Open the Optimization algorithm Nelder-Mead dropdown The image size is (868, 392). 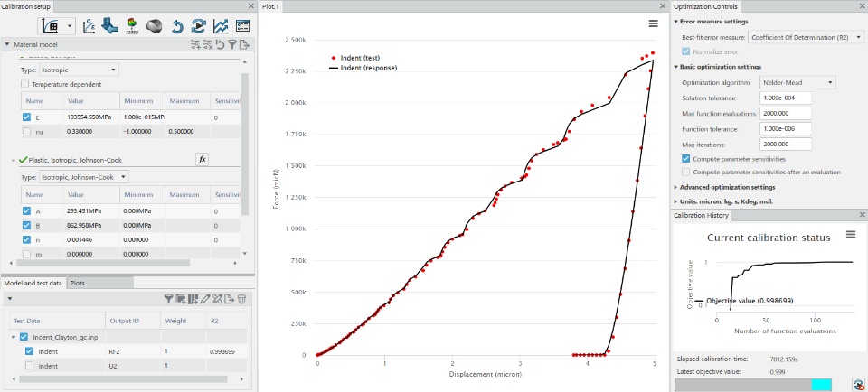[x=797, y=83]
